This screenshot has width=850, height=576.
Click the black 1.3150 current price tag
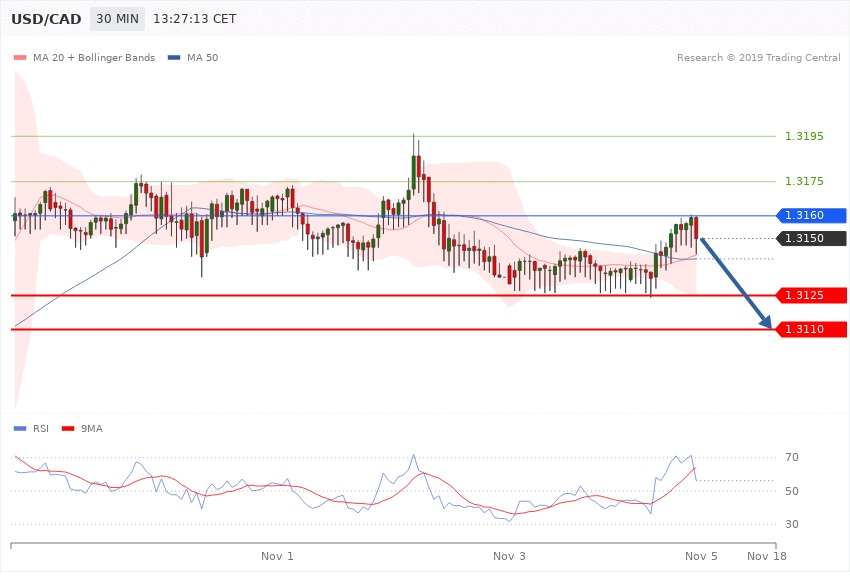point(811,238)
